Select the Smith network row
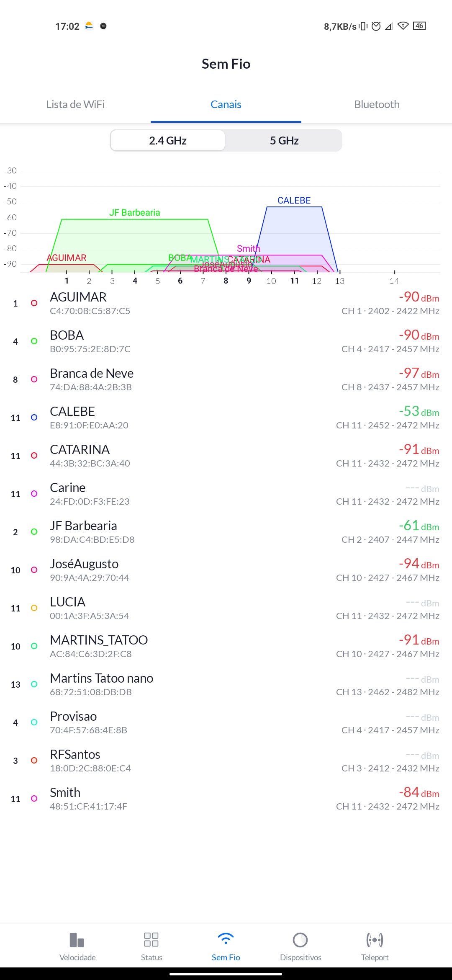The height and width of the screenshot is (980, 452). coord(226,799)
